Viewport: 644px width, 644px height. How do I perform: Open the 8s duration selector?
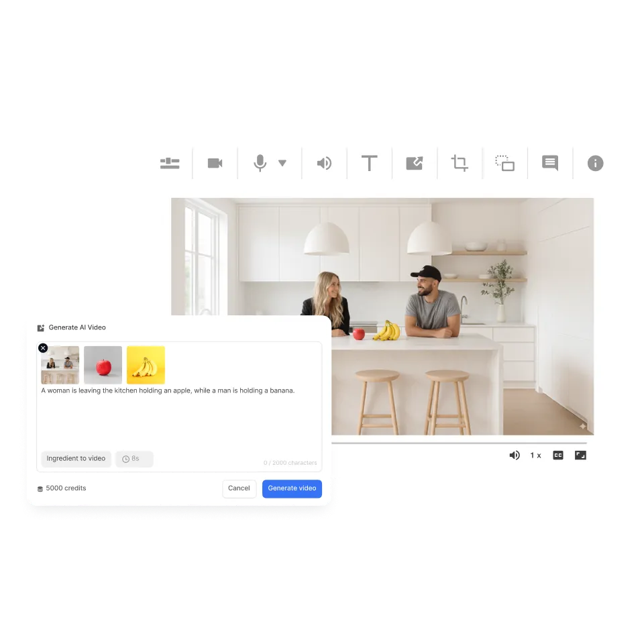[x=133, y=459]
